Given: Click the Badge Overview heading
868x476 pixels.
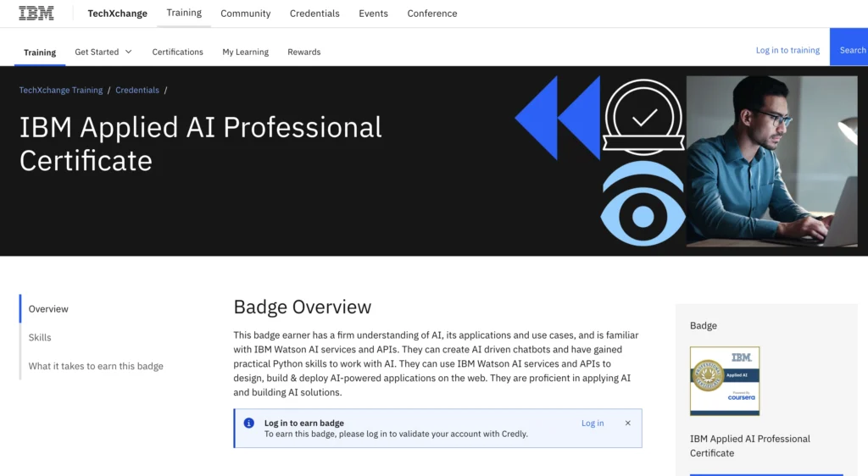Looking at the screenshot, I should (303, 307).
